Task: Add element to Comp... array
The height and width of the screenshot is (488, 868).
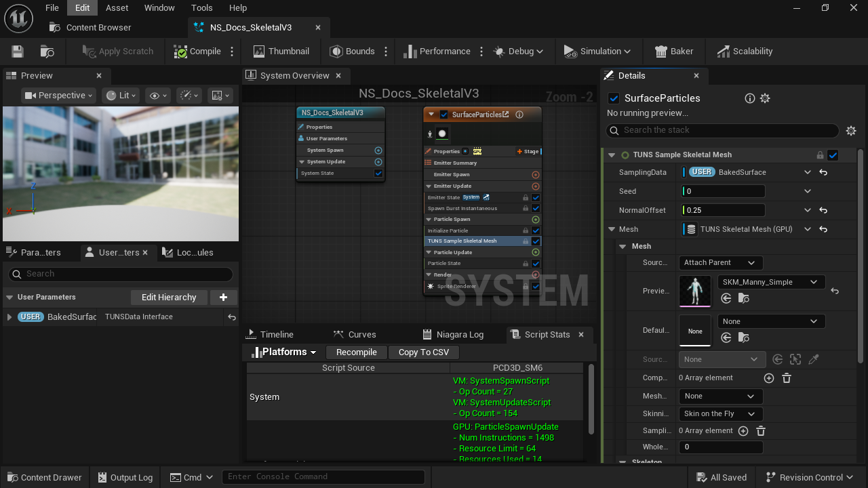Action: click(769, 378)
